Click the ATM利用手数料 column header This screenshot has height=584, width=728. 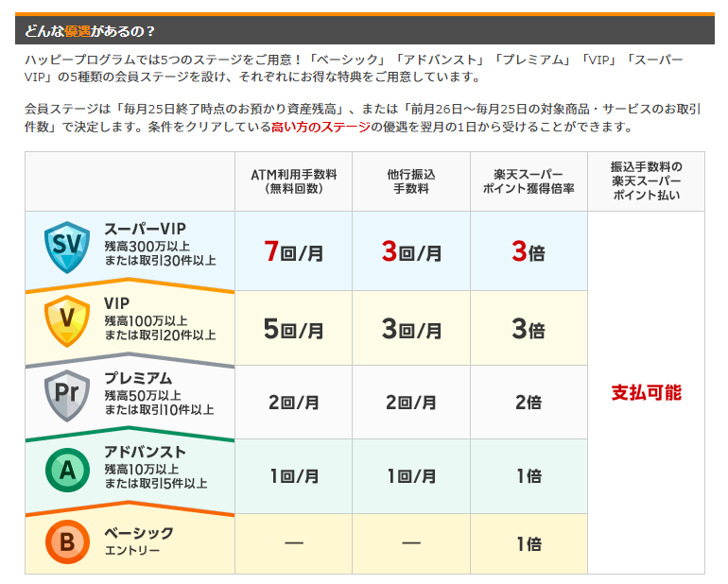(x=293, y=181)
